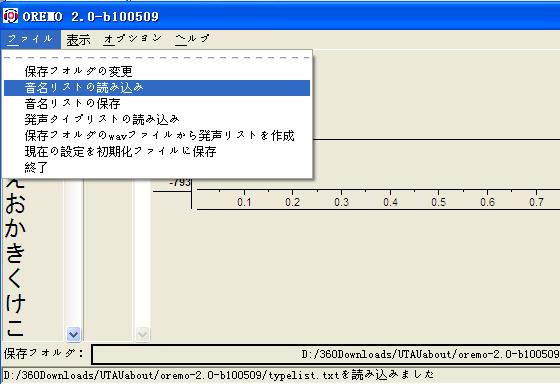
Task: Click the OREMO app icon in title bar
Action: pyautogui.click(x=10, y=16)
